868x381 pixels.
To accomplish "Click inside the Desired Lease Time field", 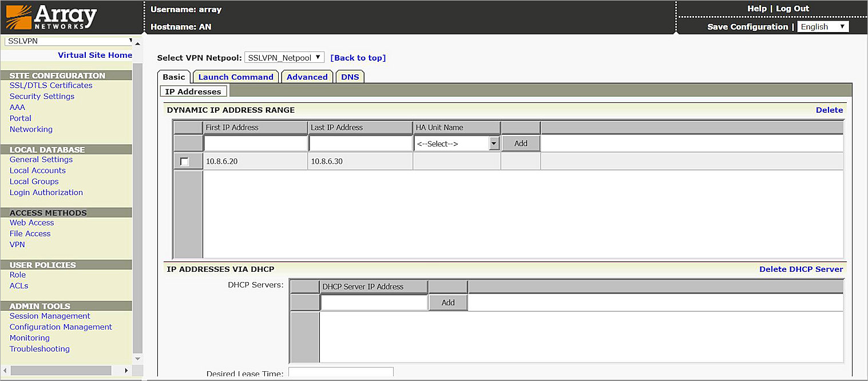I will point(340,372).
